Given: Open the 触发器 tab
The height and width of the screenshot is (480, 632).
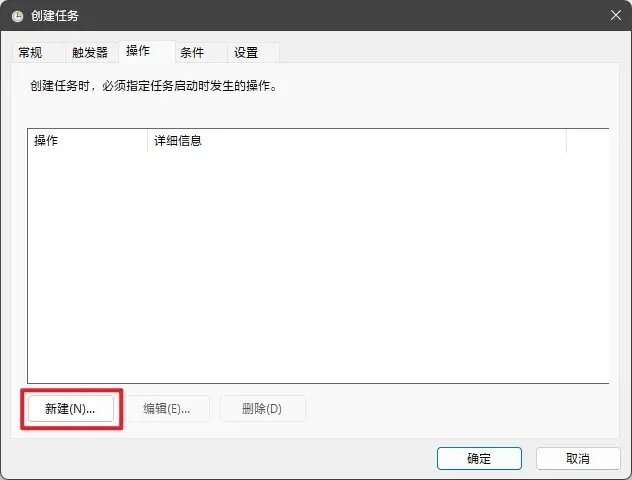Looking at the screenshot, I should 91,52.
